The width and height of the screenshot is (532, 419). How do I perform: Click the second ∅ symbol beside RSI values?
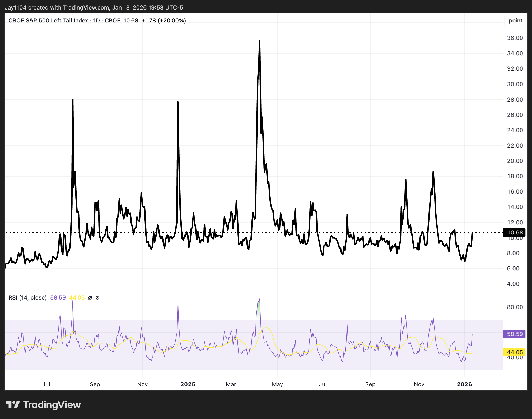click(97, 298)
